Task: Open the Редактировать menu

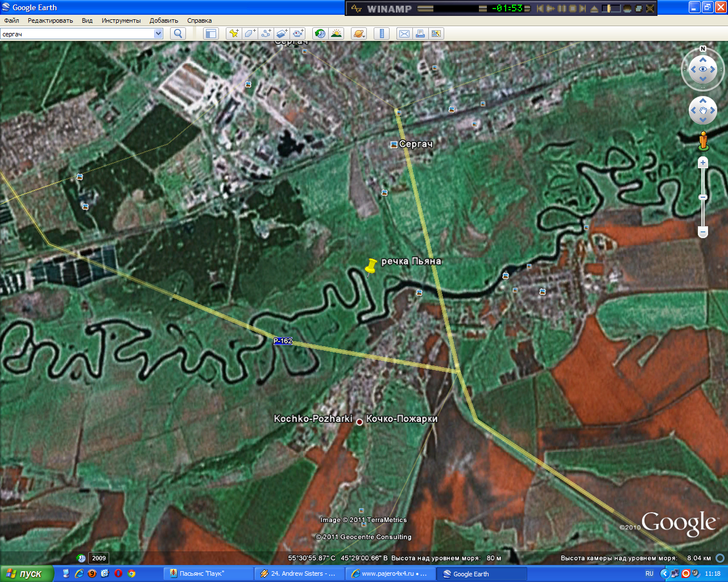Action: tap(50, 20)
